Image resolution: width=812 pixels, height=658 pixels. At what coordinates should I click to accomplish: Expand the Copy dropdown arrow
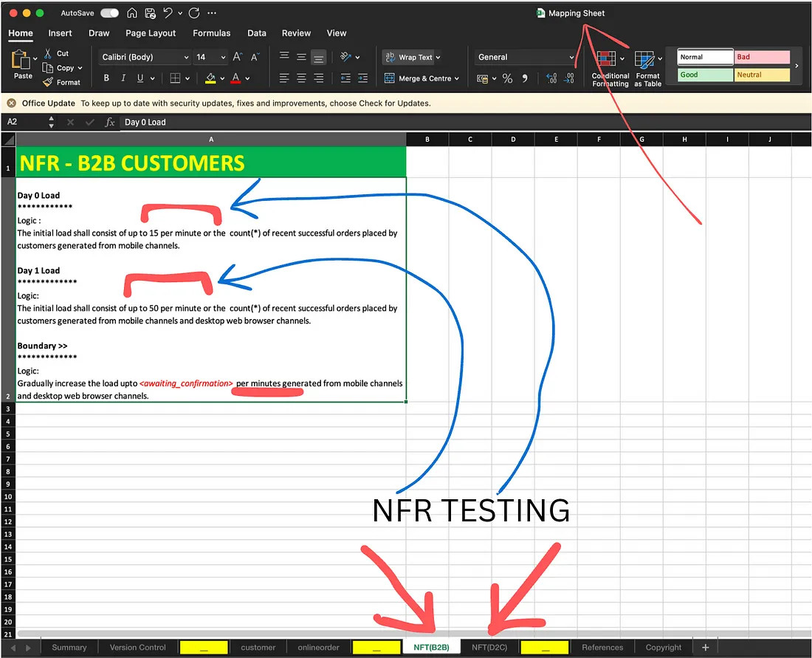[x=80, y=68]
